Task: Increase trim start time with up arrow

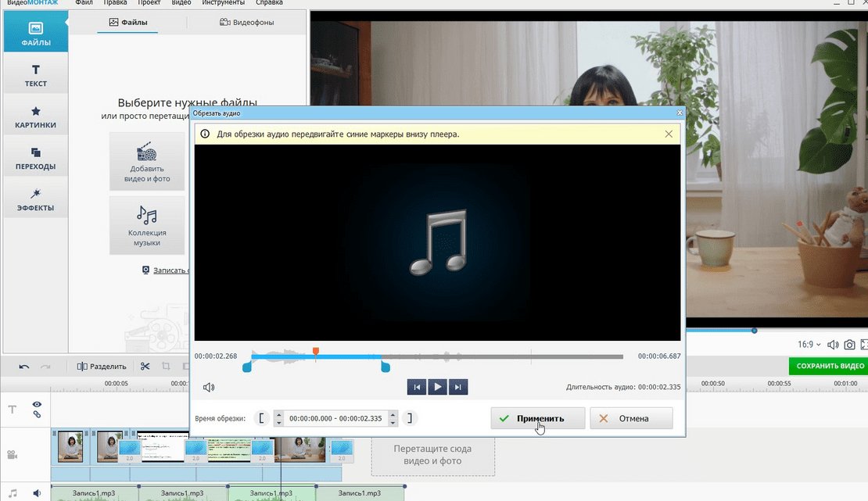Action: click(278, 413)
